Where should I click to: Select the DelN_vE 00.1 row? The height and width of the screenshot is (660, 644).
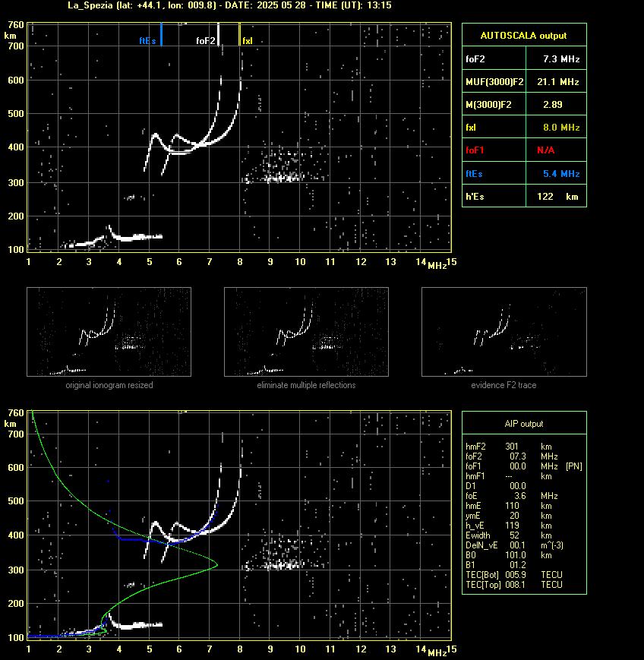coord(514,545)
